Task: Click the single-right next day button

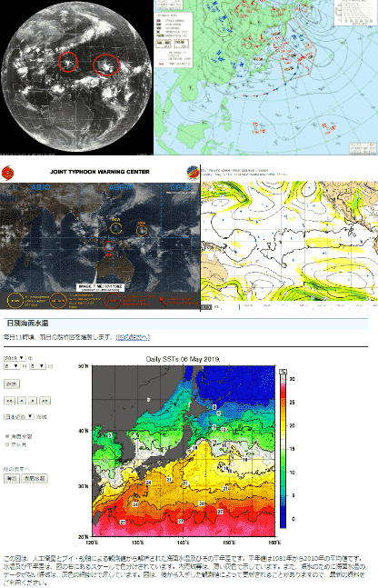Action: (33, 401)
